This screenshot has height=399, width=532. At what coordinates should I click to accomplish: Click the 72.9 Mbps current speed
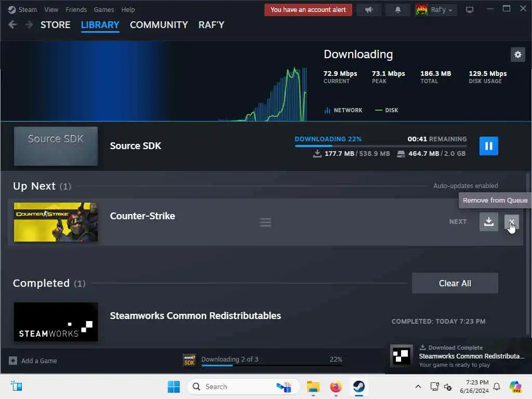coord(340,74)
